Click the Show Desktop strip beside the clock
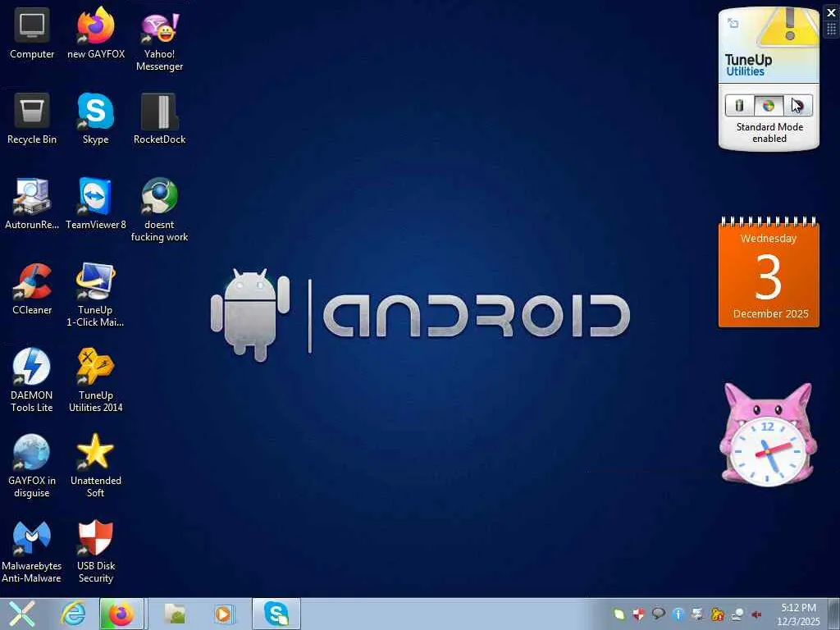The width and height of the screenshot is (840, 630). 833,614
